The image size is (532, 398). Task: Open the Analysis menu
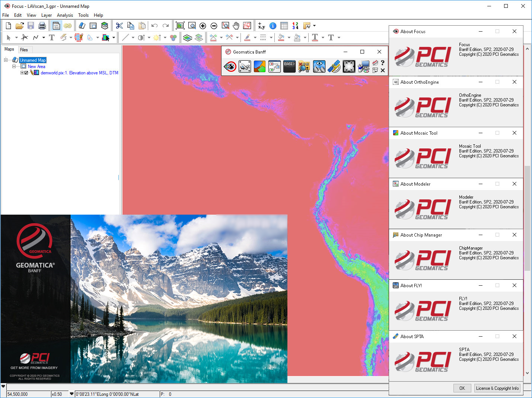pyautogui.click(x=65, y=15)
